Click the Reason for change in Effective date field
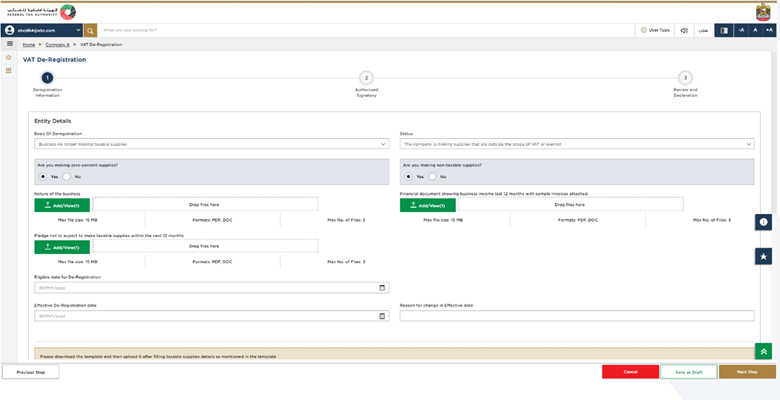 point(576,316)
